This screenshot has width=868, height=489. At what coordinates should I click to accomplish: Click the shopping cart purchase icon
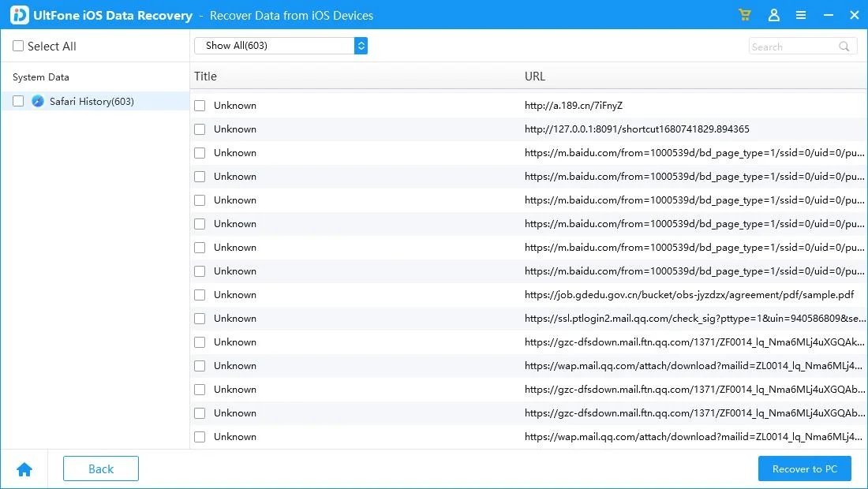click(744, 15)
